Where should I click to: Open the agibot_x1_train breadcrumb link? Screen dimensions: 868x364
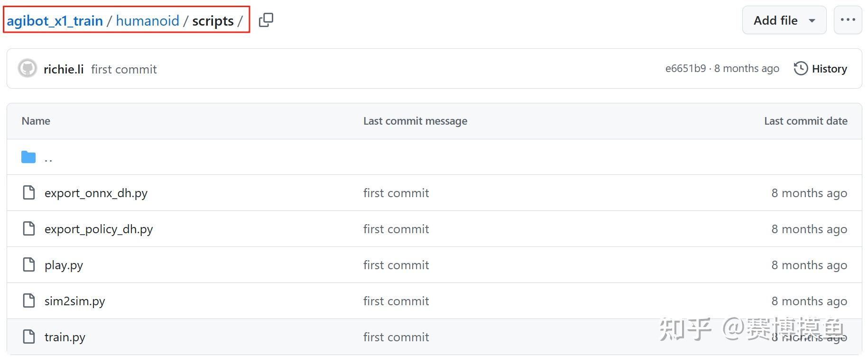55,21
